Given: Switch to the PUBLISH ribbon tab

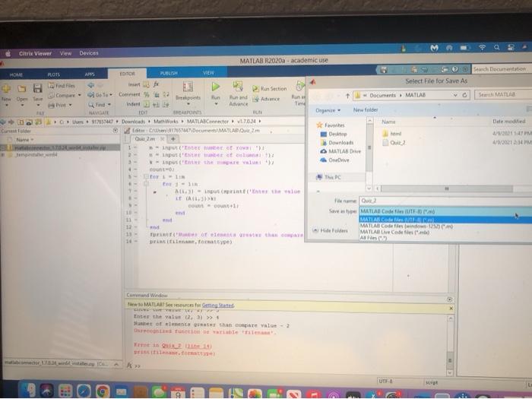Looking at the screenshot, I should pyautogui.click(x=169, y=73).
